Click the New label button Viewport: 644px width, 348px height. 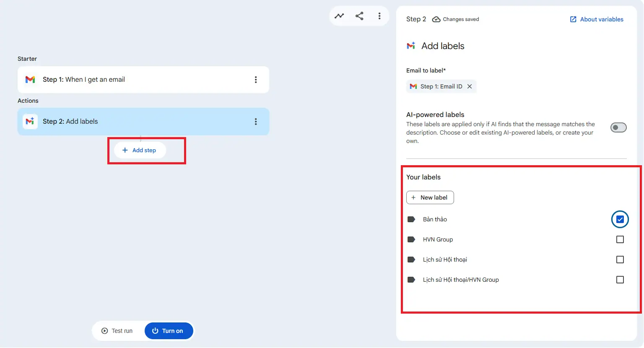(430, 197)
